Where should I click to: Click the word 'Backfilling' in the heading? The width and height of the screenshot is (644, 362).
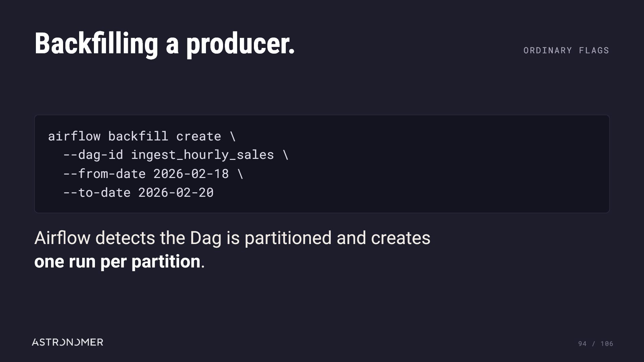coord(96,44)
